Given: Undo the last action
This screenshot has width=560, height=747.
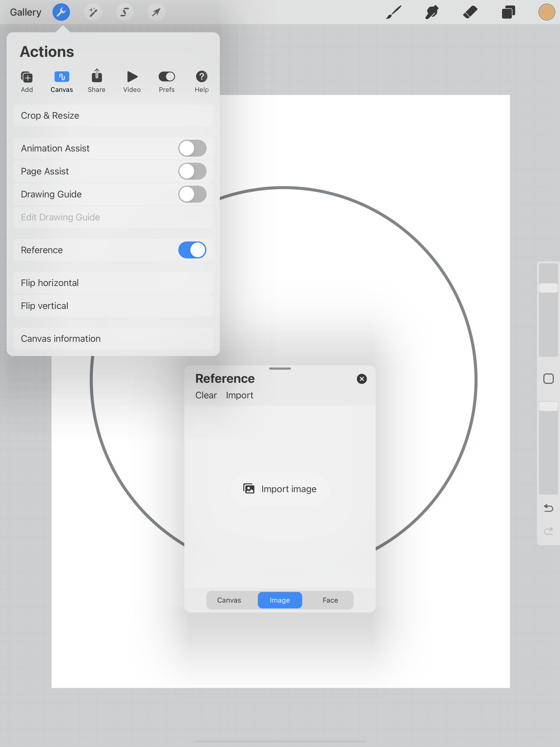Looking at the screenshot, I should 549,508.
